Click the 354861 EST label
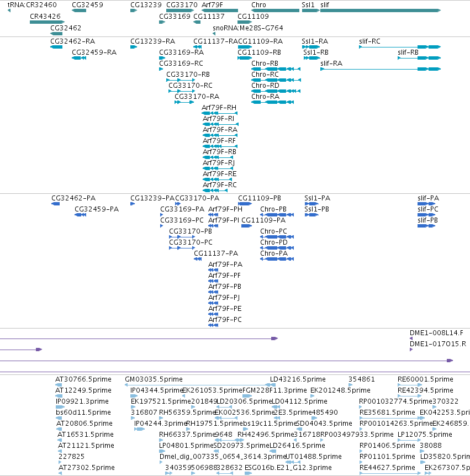 (361, 379)
